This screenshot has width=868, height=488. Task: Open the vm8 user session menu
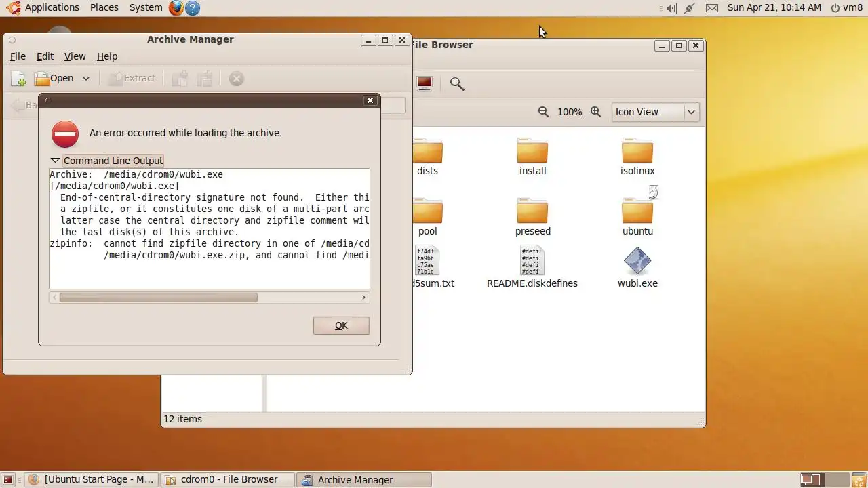[846, 7]
